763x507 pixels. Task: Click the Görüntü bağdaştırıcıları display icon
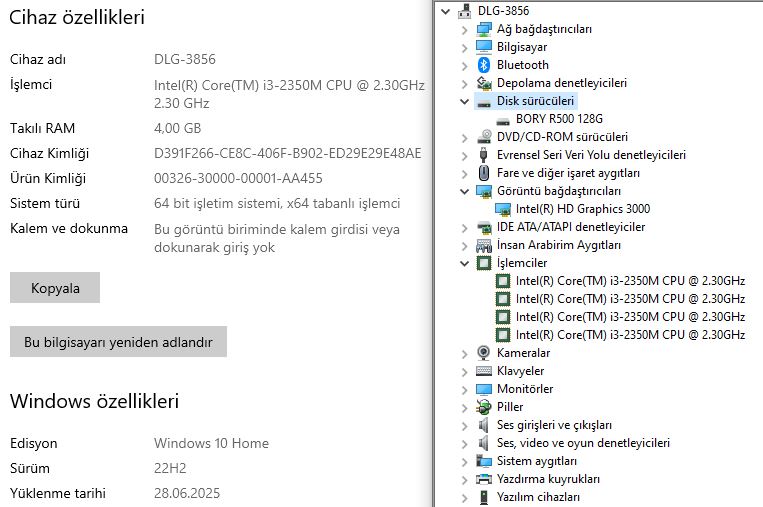click(484, 191)
